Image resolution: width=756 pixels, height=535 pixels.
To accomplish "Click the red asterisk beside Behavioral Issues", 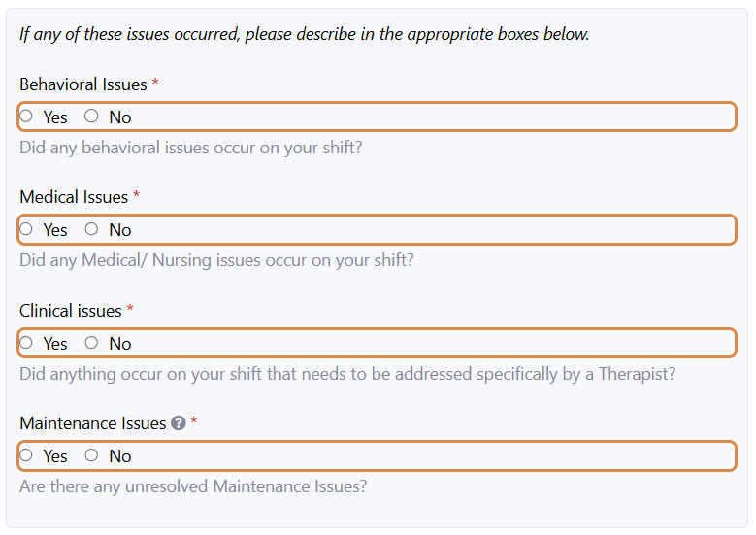I will coord(155,84).
